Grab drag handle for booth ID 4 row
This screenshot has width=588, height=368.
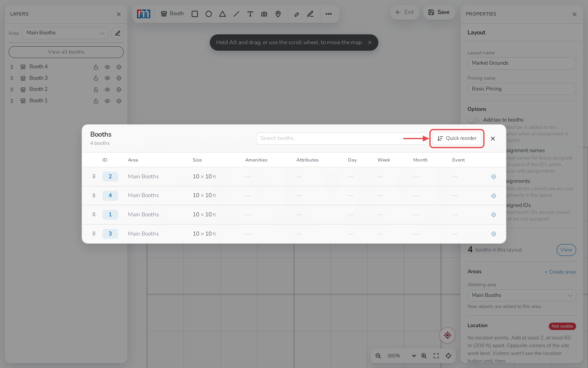(94, 196)
